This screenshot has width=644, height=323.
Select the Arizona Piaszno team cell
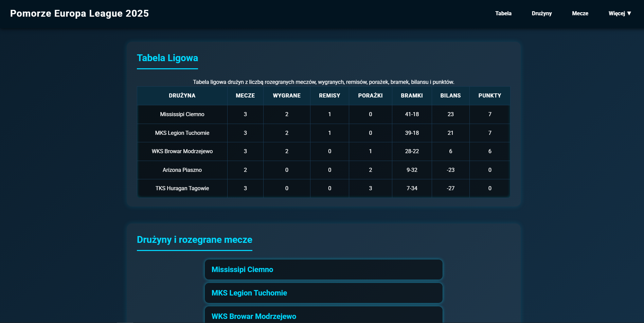[x=182, y=170]
